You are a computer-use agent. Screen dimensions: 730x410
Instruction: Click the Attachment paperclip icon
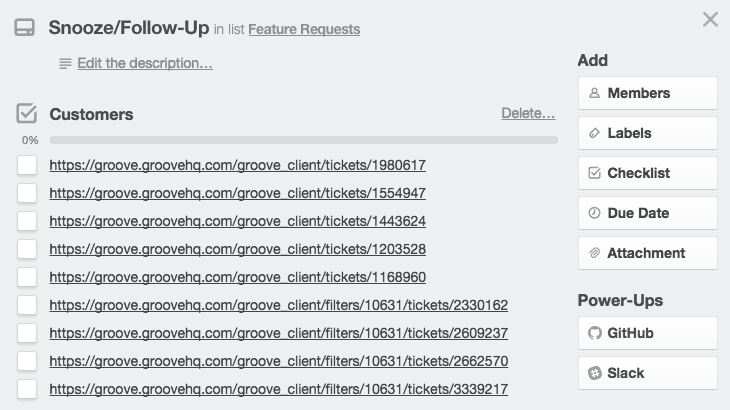coord(594,253)
